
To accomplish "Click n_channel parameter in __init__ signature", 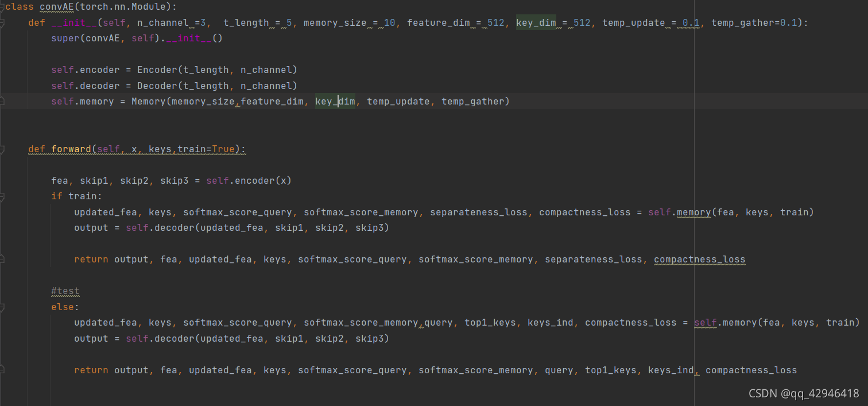I will pyautogui.click(x=162, y=23).
